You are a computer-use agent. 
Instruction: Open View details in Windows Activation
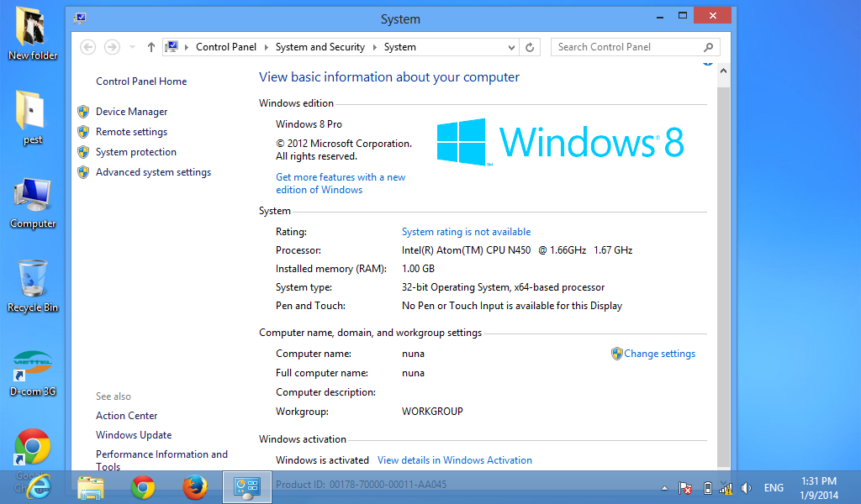455,460
